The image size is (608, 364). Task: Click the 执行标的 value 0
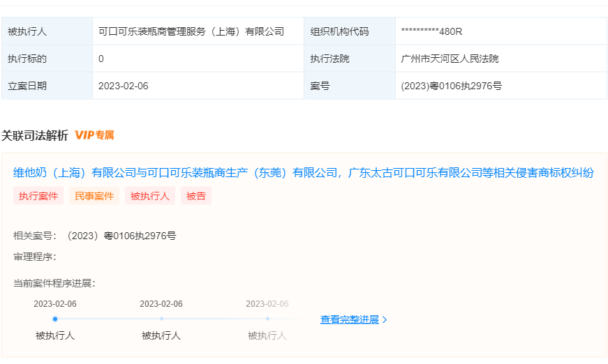coord(101,59)
